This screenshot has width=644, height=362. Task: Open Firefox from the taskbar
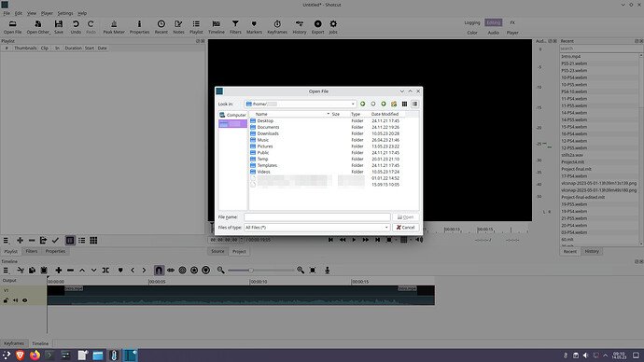click(35, 355)
